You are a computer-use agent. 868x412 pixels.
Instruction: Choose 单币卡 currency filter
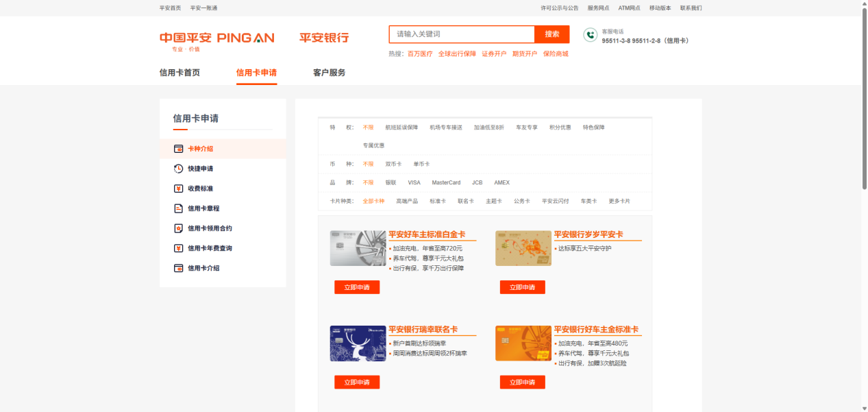(421, 164)
